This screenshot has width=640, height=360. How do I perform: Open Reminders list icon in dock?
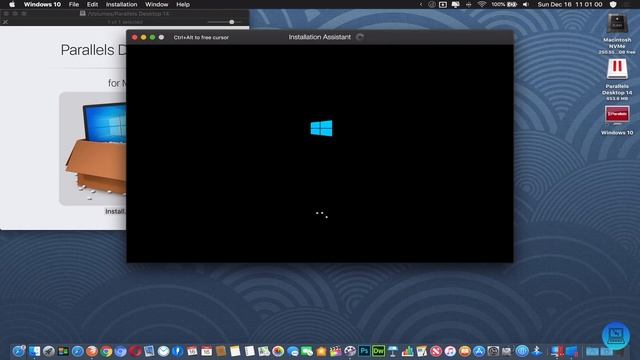click(x=249, y=351)
